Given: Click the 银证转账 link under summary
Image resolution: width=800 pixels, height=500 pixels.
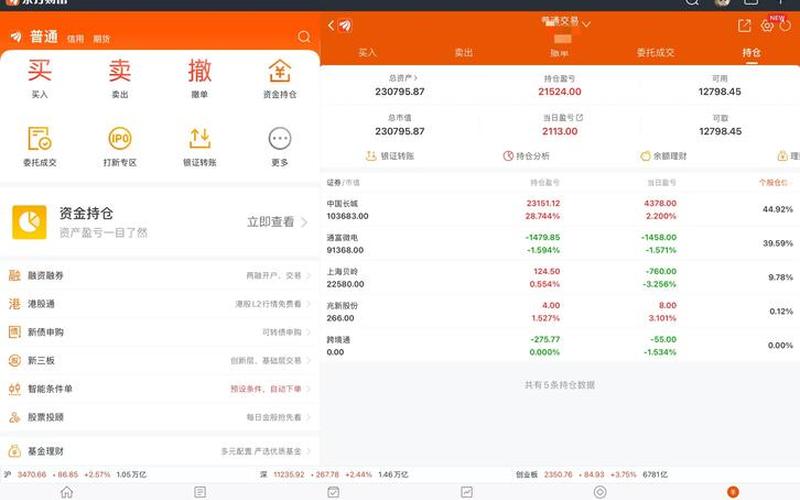Looking at the screenshot, I should (x=390, y=156).
